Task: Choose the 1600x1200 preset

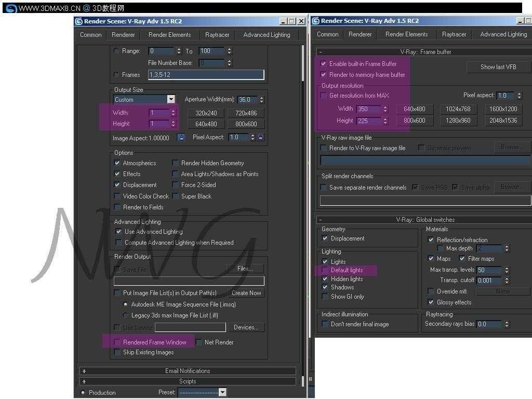Action: pyautogui.click(x=503, y=109)
